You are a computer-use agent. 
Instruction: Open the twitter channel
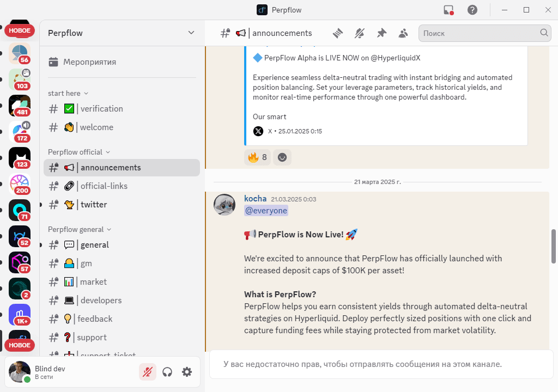[122, 205]
